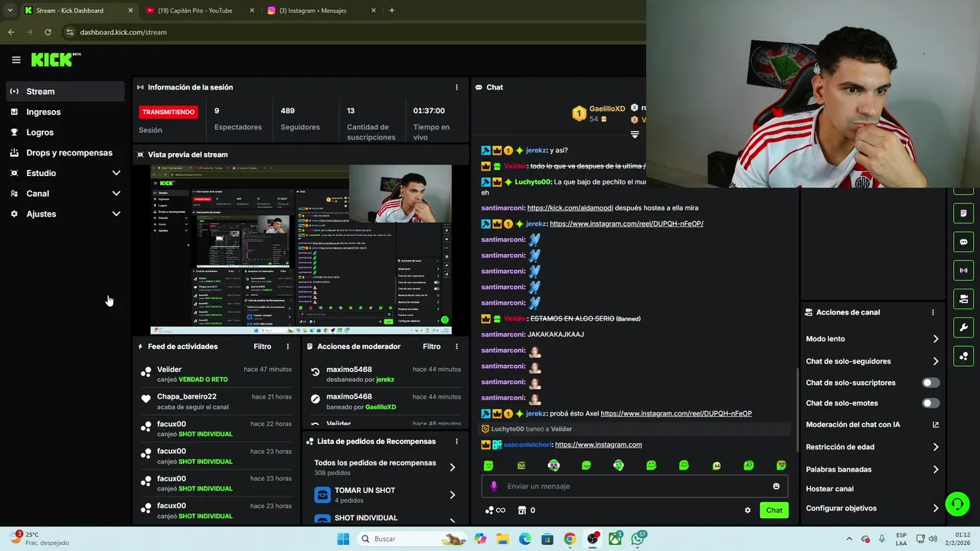This screenshot has width=980, height=551.
Task: Click the dashboard.kick.com/stream address bar
Action: click(122, 32)
